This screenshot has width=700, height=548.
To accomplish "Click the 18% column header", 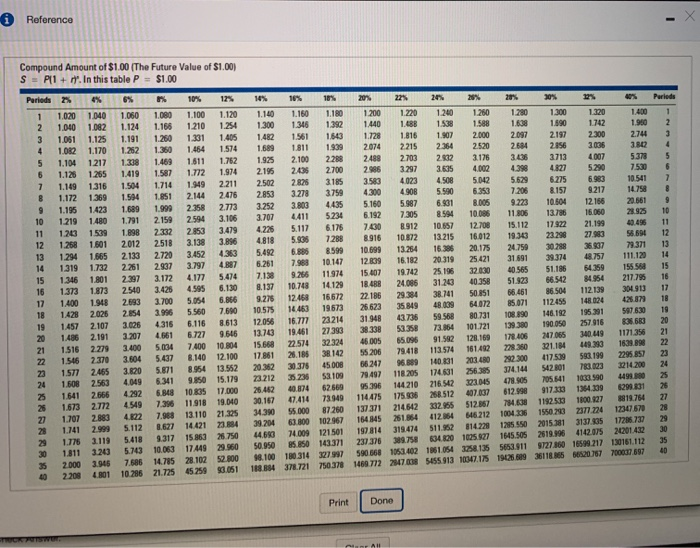I will click(x=330, y=98).
